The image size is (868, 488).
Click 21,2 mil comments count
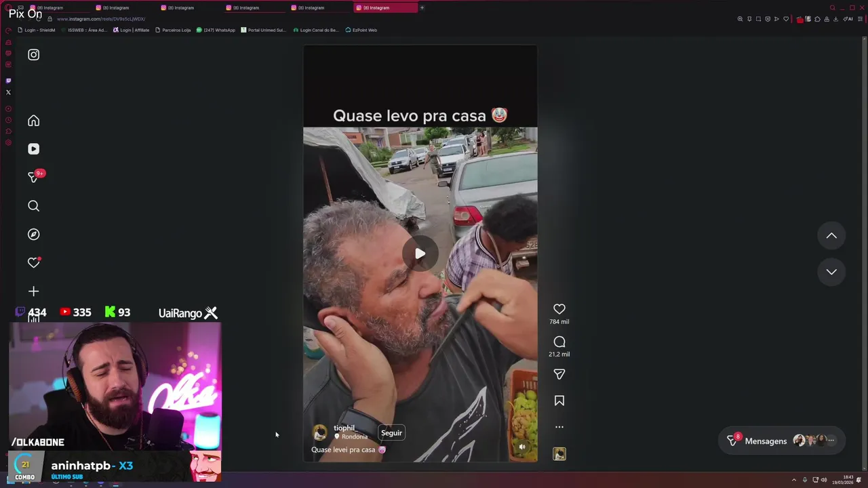click(559, 354)
